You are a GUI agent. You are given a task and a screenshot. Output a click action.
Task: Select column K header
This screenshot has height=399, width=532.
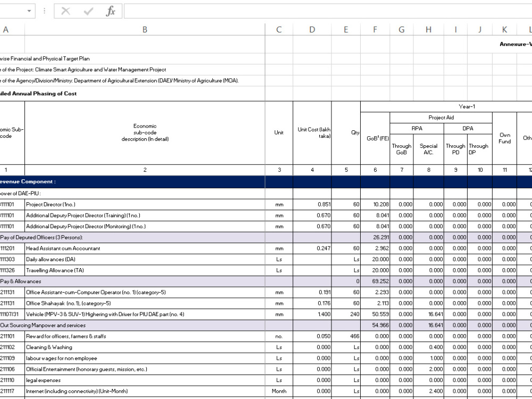[504, 29]
